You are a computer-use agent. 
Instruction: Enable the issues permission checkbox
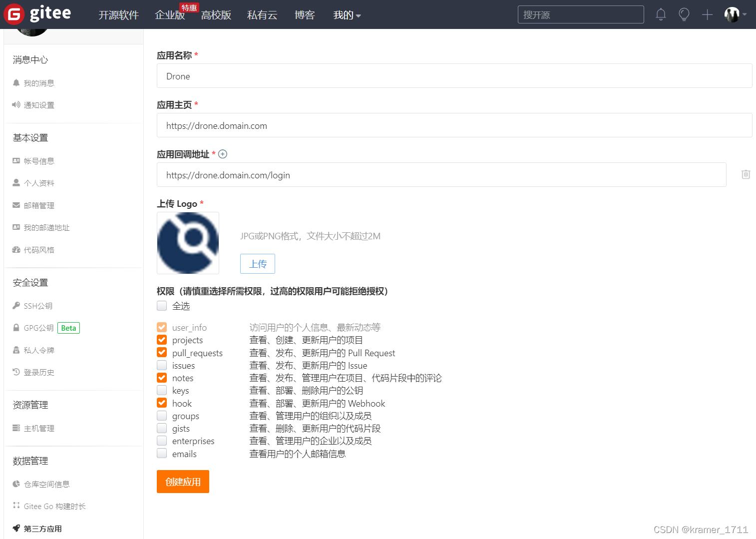(162, 365)
